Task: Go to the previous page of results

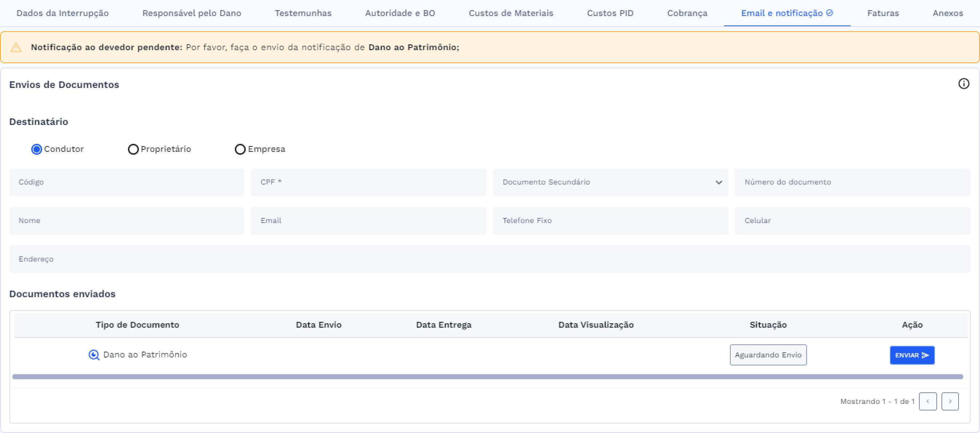Action: pyautogui.click(x=928, y=401)
